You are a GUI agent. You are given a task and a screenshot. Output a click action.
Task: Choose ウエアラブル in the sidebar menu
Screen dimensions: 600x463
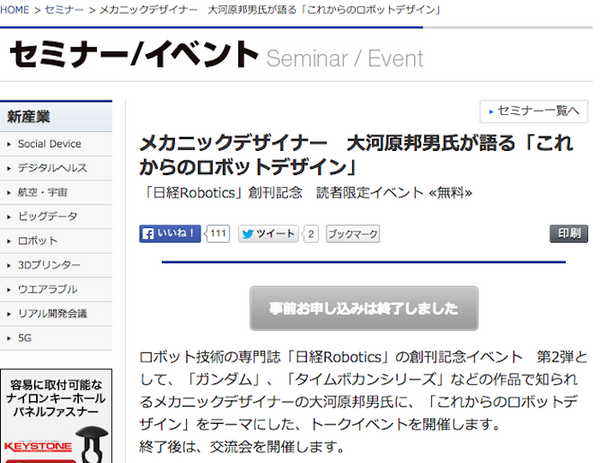pyautogui.click(x=47, y=290)
